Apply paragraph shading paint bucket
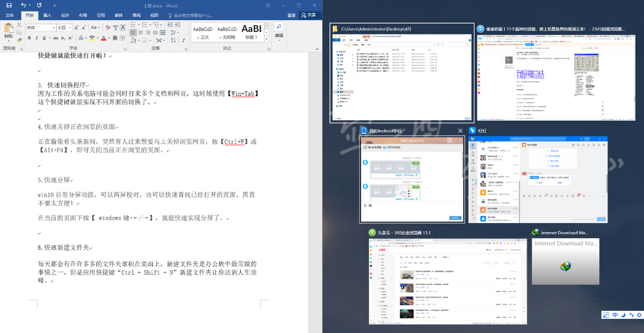 (133, 40)
